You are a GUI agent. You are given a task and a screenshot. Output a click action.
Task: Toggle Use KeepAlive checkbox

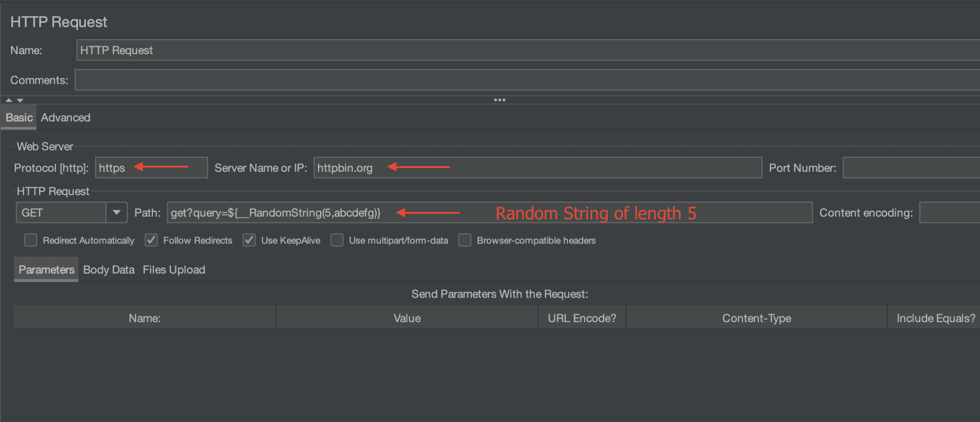pos(249,240)
